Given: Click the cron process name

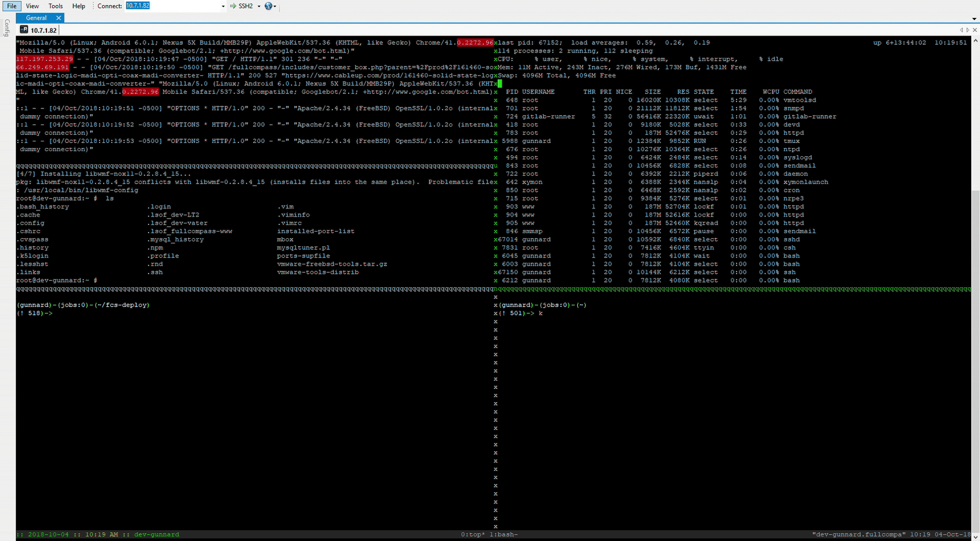Looking at the screenshot, I should [791, 190].
